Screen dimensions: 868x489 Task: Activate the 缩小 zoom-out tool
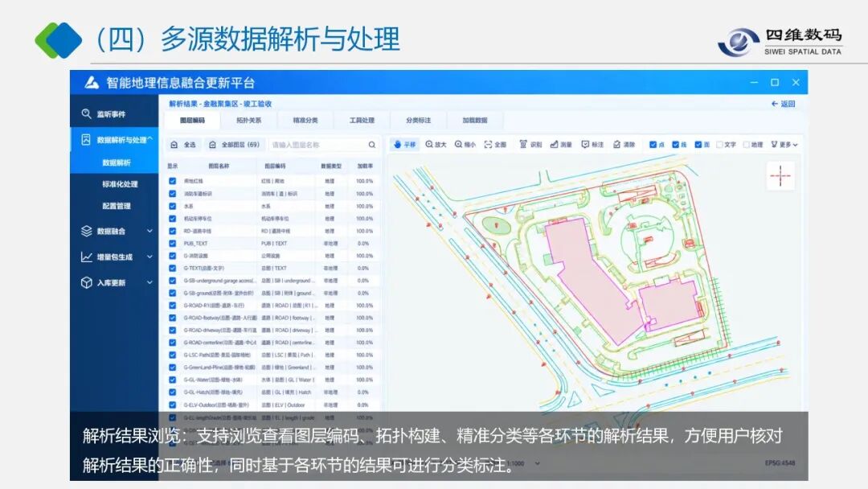(465, 145)
